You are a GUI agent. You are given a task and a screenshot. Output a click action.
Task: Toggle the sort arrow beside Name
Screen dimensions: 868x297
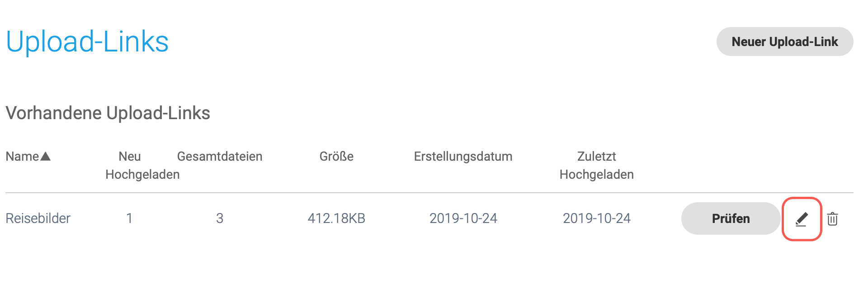tap(45, 157)
